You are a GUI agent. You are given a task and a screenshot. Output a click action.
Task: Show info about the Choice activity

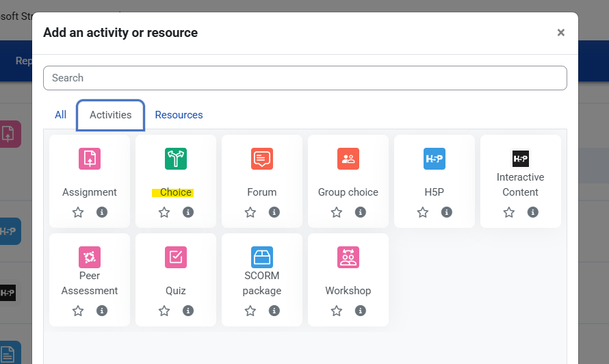click(x=188, y=212)
